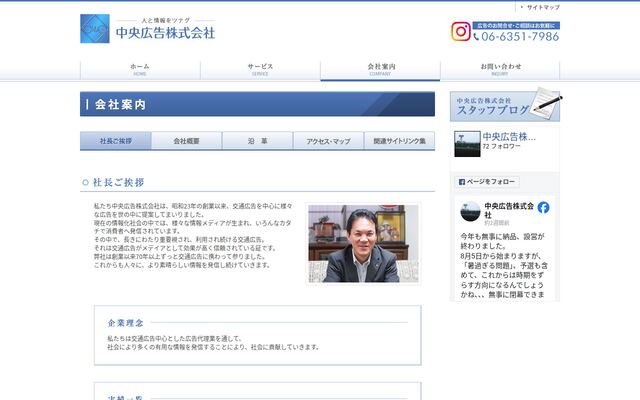Click Facebook page cover thumbnail

click(x=467, y=144)
